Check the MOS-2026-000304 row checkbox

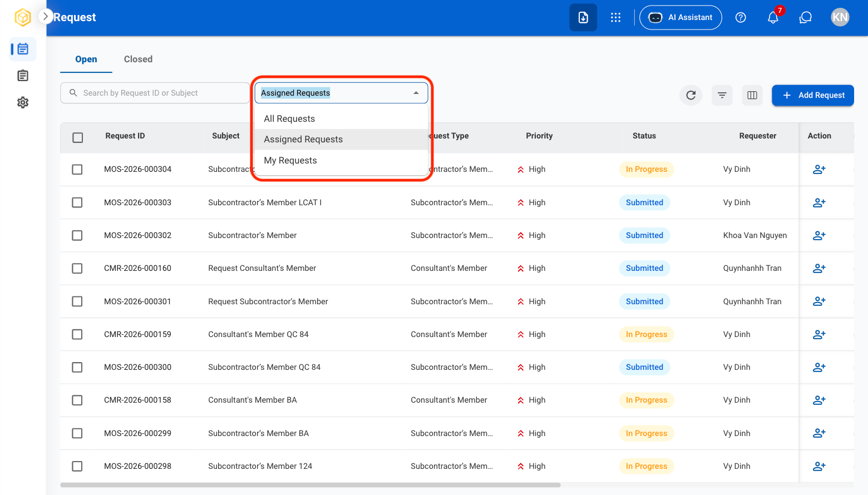coord(77,170)
